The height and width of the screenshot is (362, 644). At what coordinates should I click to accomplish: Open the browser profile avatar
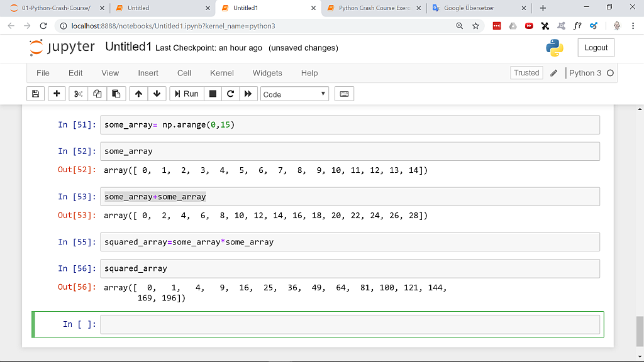click(x=617, y=26)
